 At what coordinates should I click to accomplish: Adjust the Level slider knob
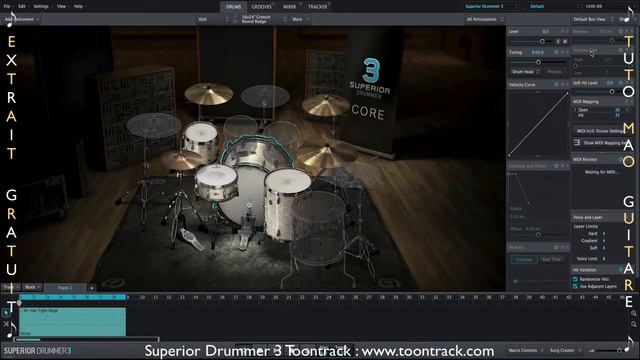(542, 41)
